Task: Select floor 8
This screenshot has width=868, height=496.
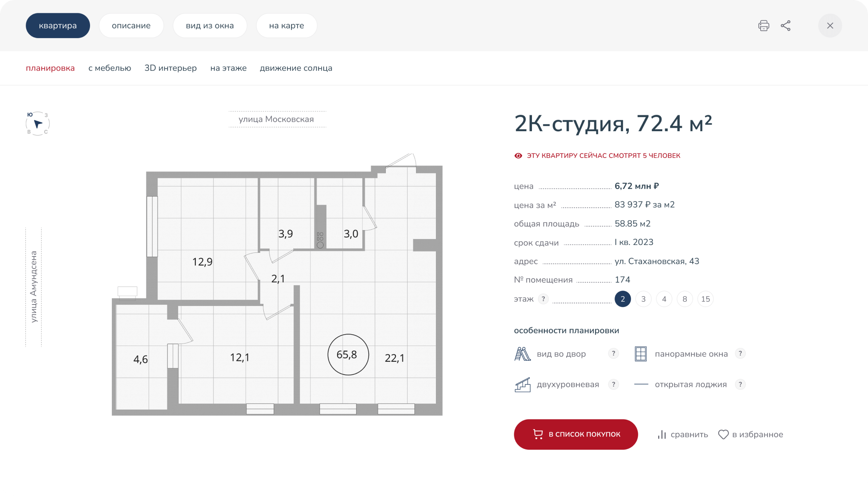Action: (x=685, y=299)
